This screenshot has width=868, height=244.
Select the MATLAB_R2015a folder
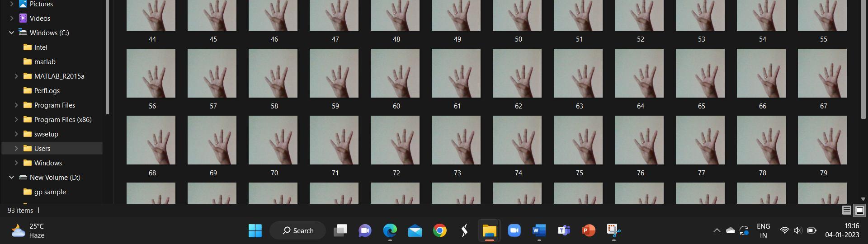coord(59,76)
